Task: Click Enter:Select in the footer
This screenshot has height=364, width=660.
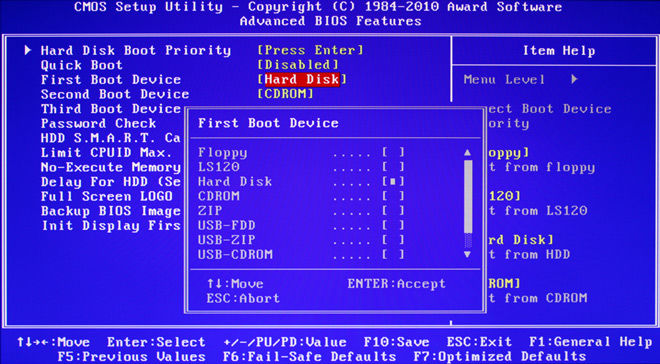Action: [x=156, y=342]
